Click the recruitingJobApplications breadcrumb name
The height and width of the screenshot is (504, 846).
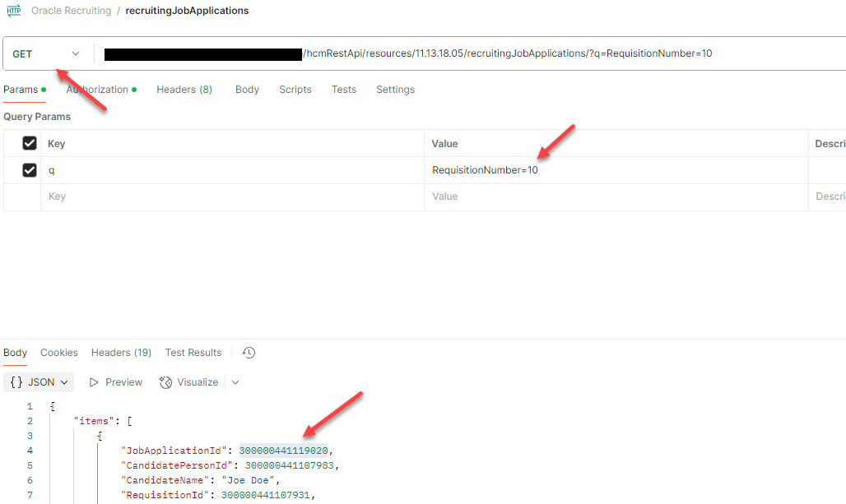187,11
